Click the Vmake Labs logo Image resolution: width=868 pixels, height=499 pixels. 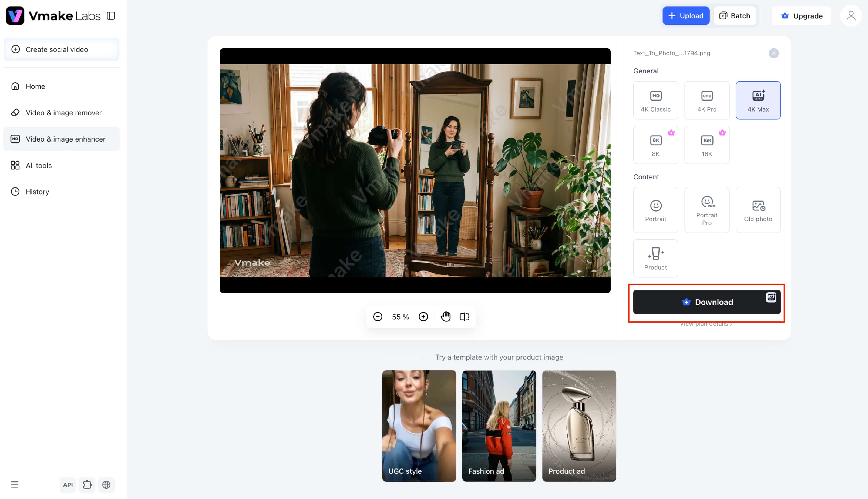click(x=53, y=16)
